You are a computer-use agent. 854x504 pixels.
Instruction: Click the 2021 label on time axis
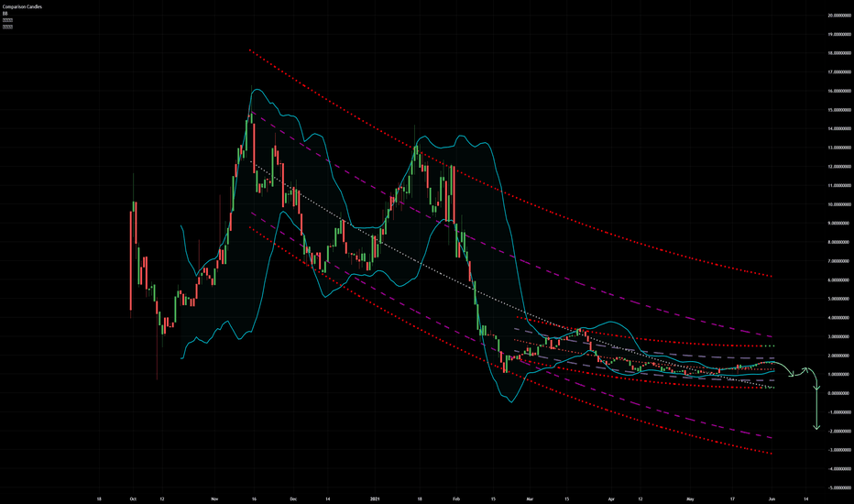coord(375,499)
